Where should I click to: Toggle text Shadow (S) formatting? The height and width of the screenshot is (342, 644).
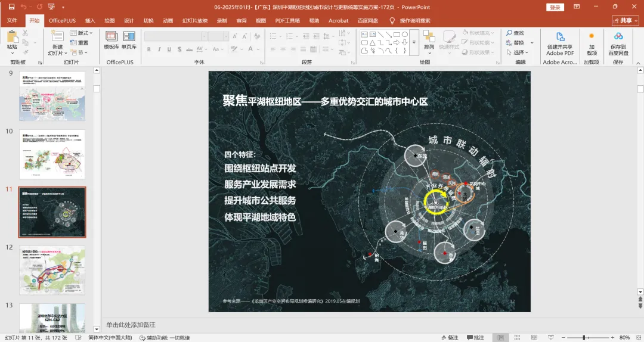pyautogui.click(x=179, y=49)
